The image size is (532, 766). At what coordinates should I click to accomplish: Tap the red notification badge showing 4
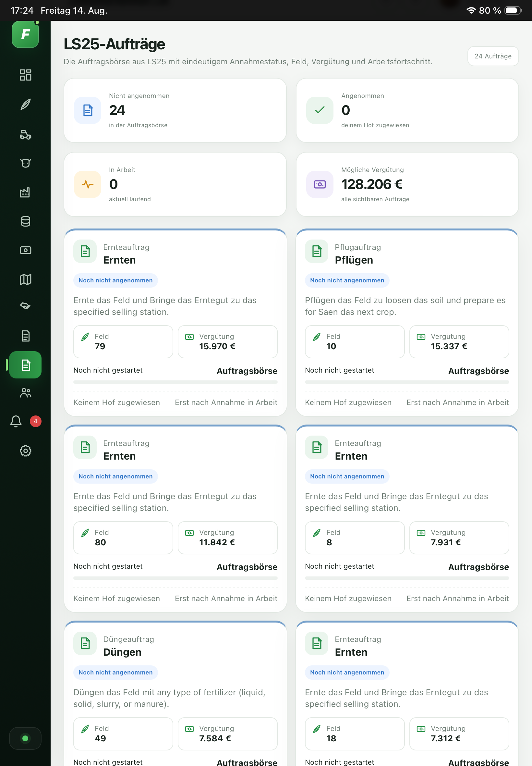[36, 421]
